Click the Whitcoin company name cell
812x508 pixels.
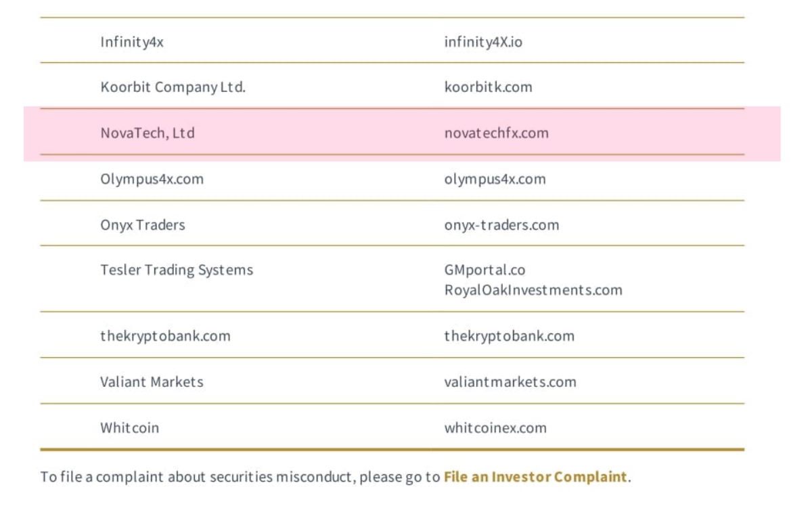coord(130,428)
